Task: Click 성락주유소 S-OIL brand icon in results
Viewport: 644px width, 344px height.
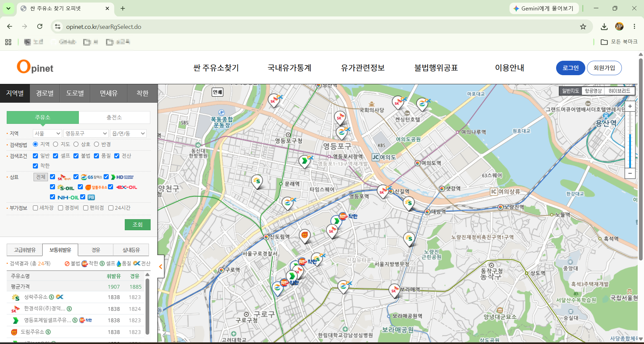Action: 15,297
